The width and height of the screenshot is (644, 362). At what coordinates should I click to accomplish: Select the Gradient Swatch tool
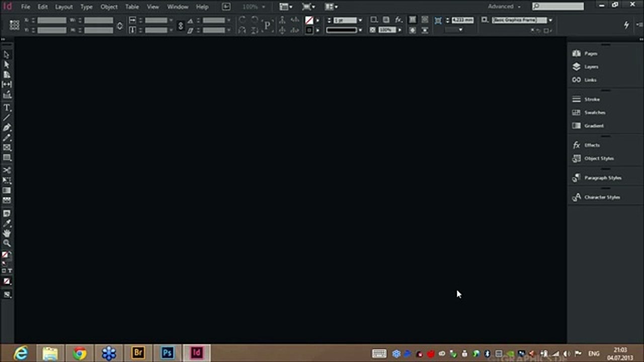pos(7,191)
